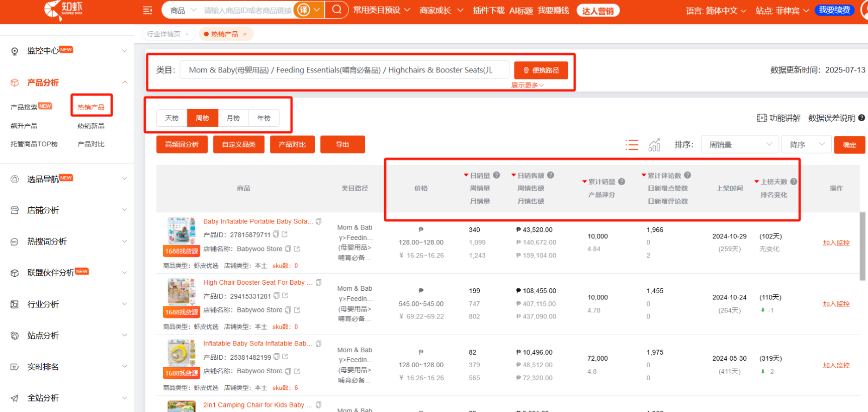The height and width of the screenshot is (412, 868).
Task: Open the 周销量 sort field dropdown
Action: (739, 145)
